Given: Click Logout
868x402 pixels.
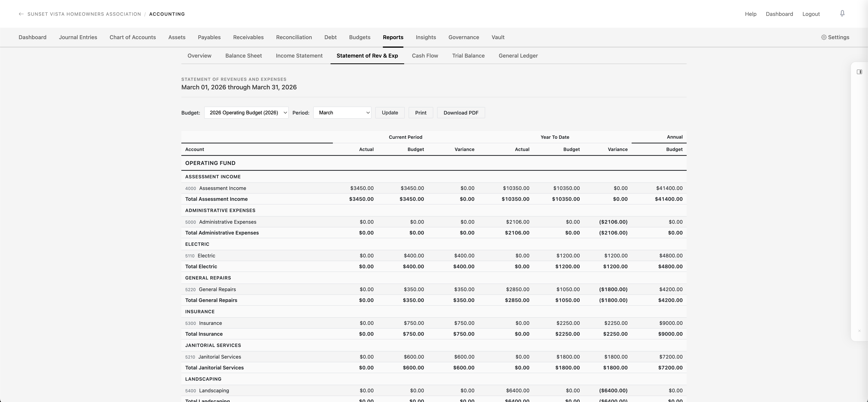Looking at the screenshot, I should pos(811,14).
